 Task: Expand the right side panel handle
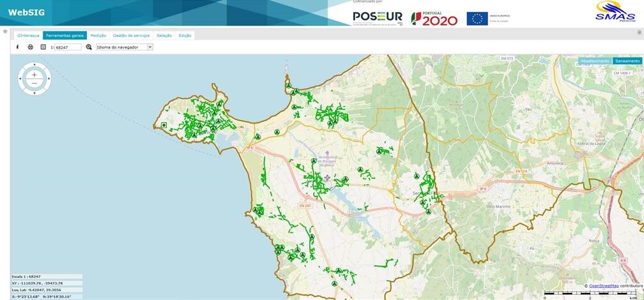tap(639, 31)
